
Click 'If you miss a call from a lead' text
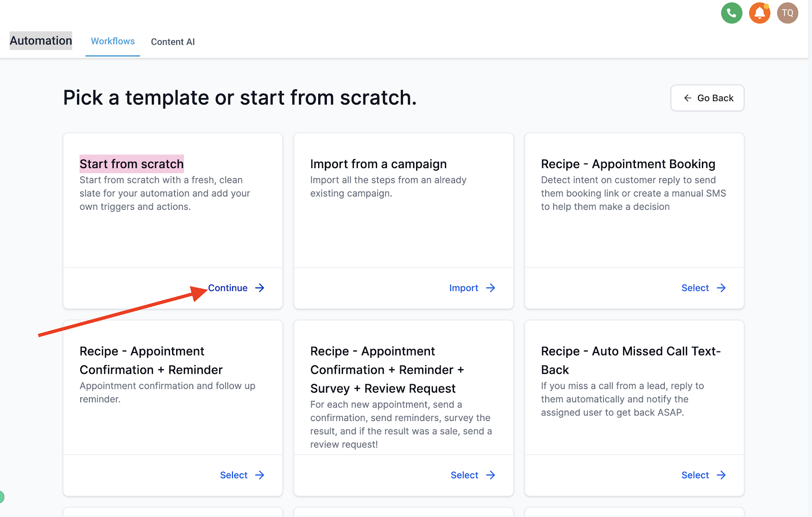tap(622, 399)
